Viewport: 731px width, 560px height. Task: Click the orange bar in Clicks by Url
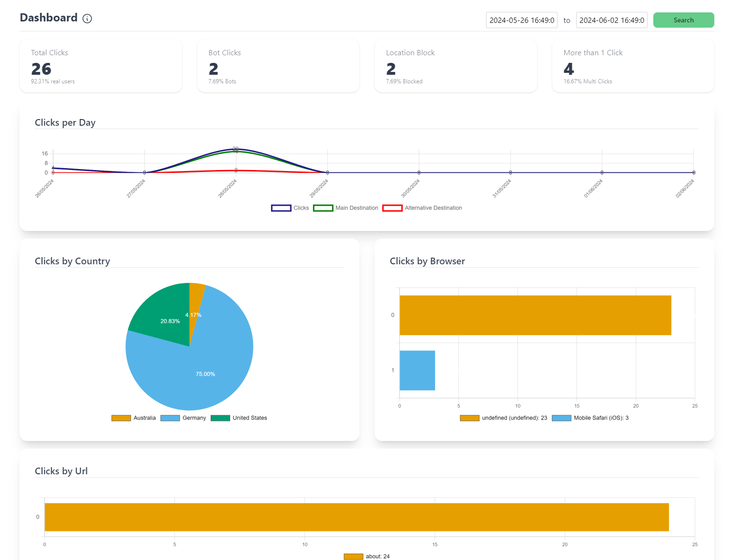tap(356, 517)
